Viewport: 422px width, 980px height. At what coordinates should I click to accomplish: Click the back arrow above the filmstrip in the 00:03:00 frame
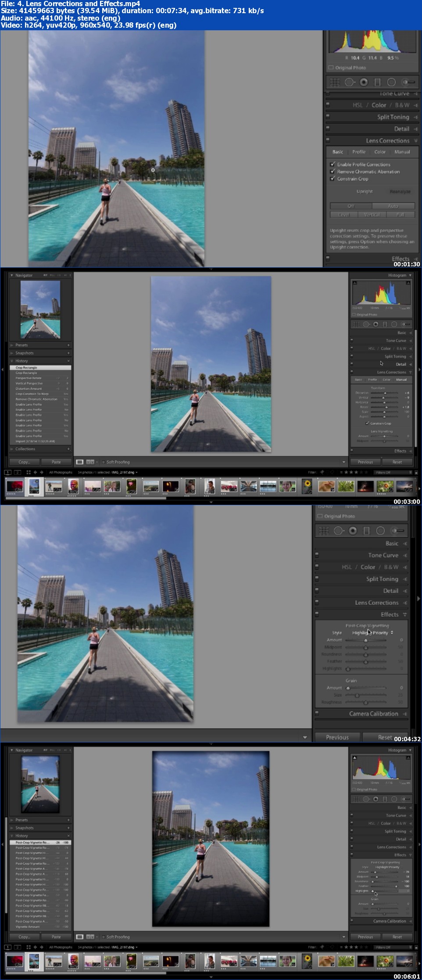(x=36, y=472)
